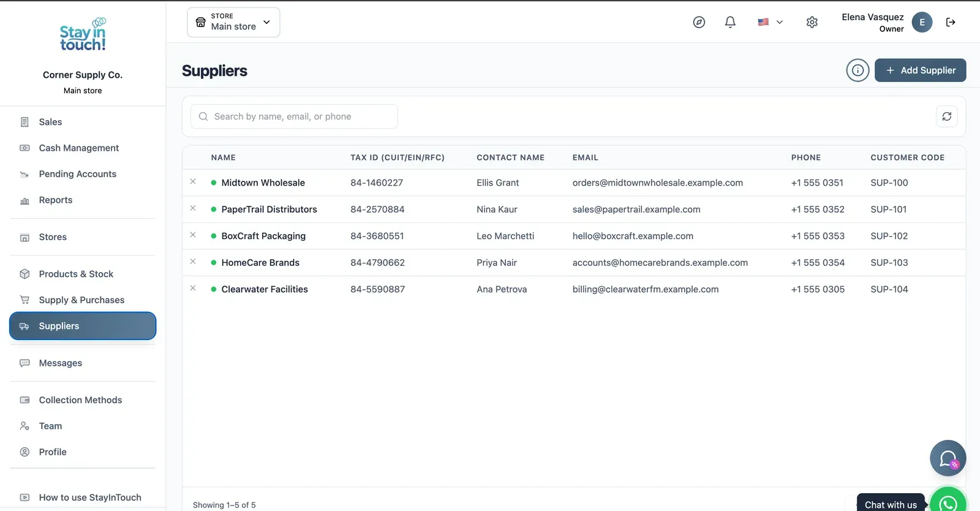The width and height of the screenshot is (980, 511).
Task: Open Messages from the sidebar
Action: 83,363
